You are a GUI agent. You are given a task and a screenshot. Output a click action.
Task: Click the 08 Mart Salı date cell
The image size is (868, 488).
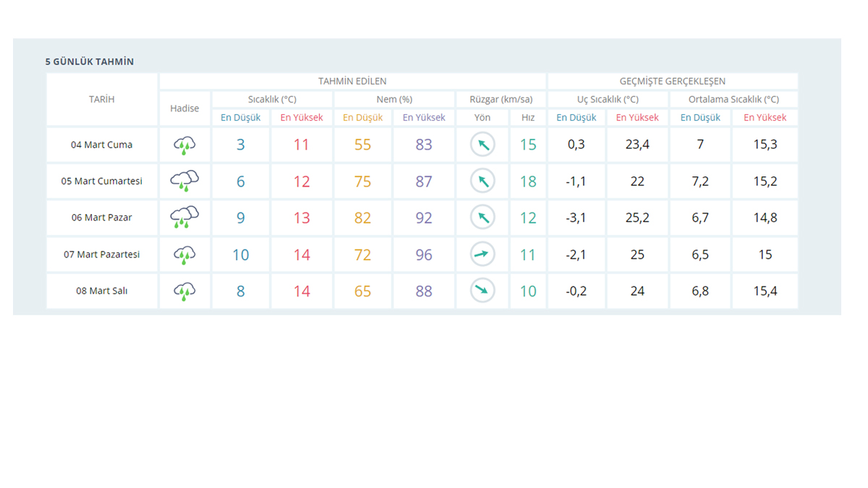102,291
